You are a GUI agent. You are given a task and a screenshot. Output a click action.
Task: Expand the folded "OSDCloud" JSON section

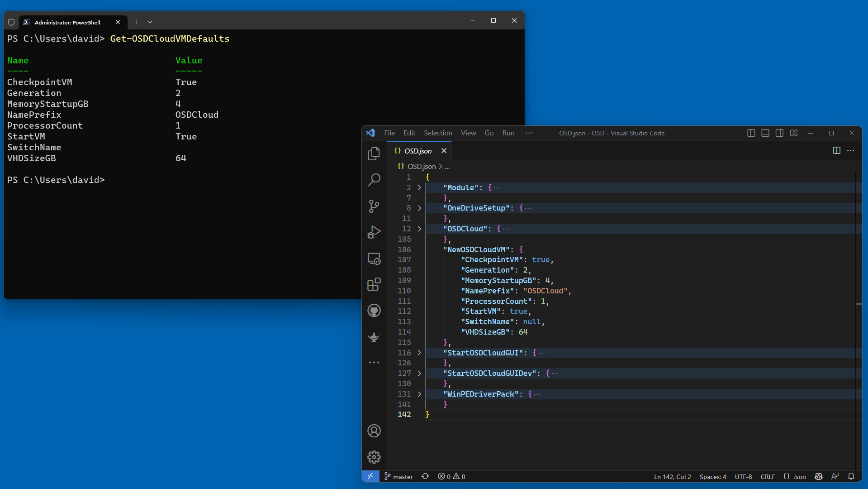point(419,229)
